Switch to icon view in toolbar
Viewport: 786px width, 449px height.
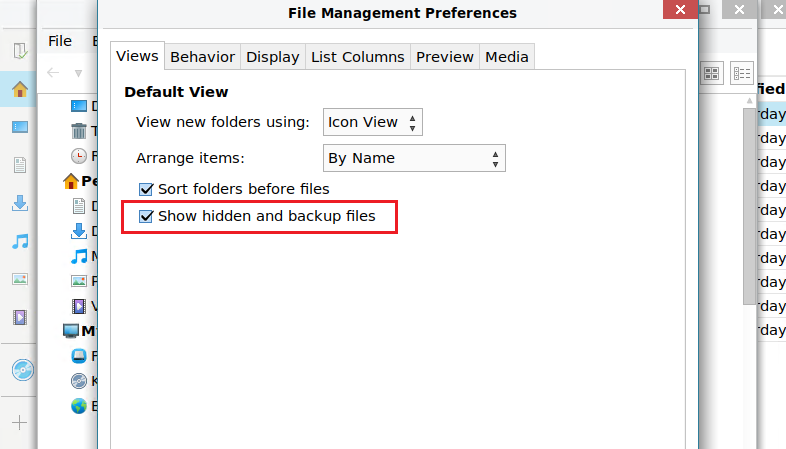coord(712,73)
